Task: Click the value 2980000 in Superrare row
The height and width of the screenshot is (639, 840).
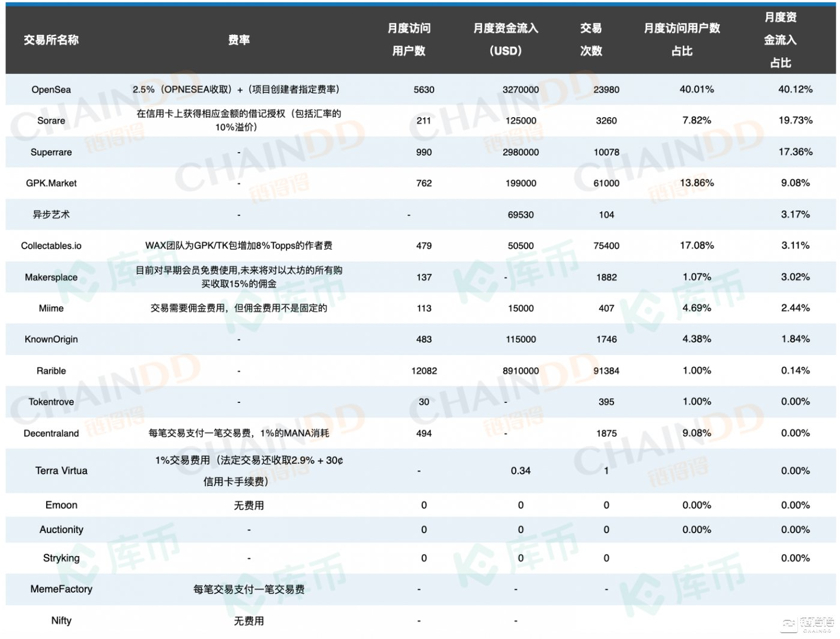Action: 521,152
